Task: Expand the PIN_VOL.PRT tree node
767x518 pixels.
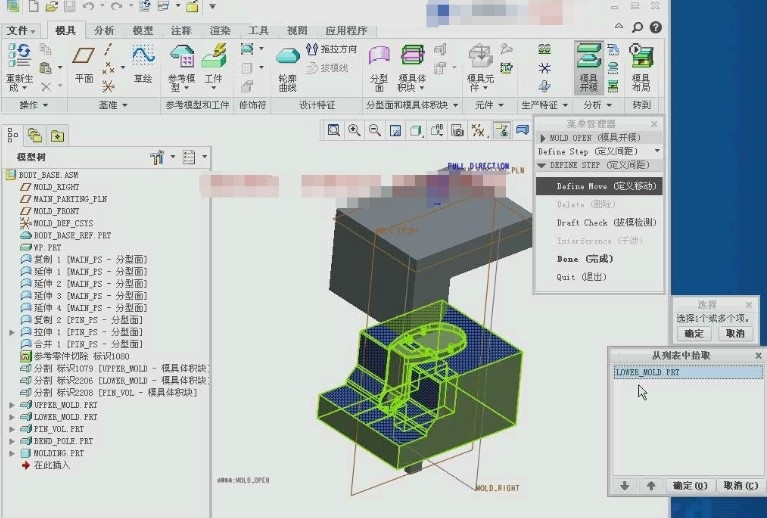Action: [x=12, y=429]
